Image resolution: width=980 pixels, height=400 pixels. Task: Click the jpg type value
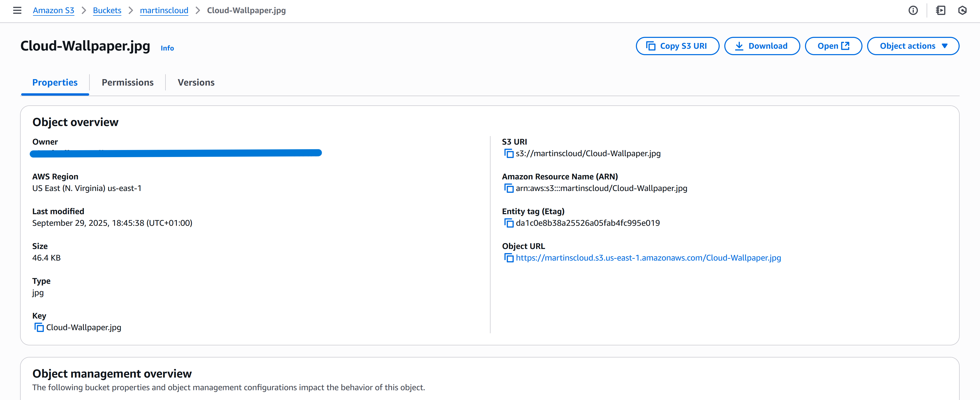coord(38,293)
